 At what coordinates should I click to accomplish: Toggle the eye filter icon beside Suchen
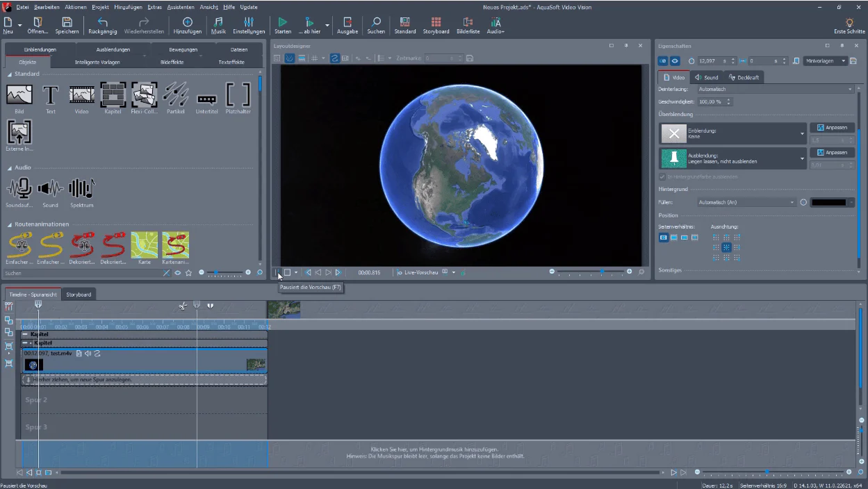point(177,273)
